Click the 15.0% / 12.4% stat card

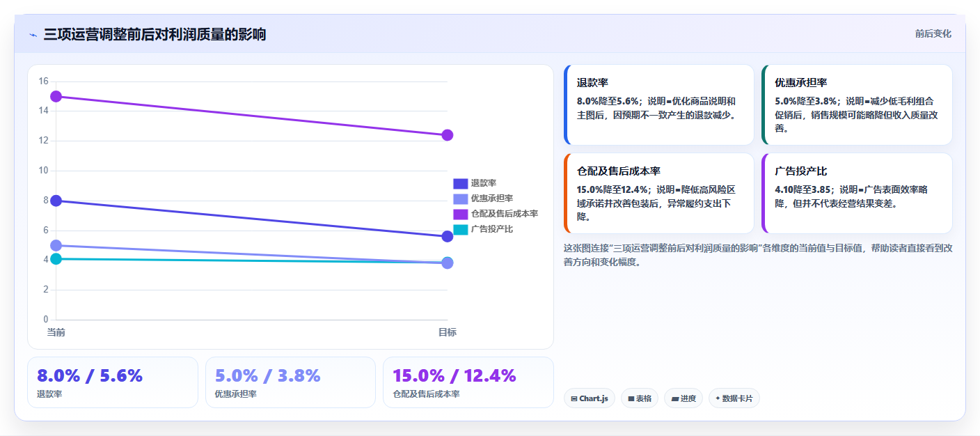[x=468, y=382]
